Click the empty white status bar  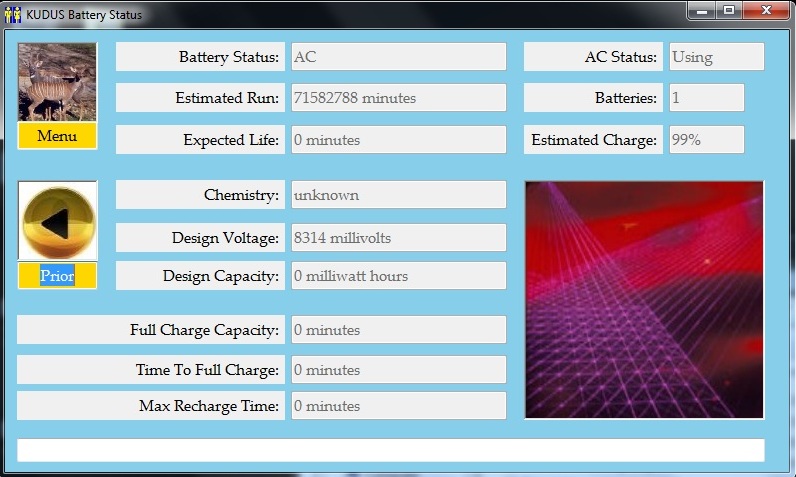391,450
